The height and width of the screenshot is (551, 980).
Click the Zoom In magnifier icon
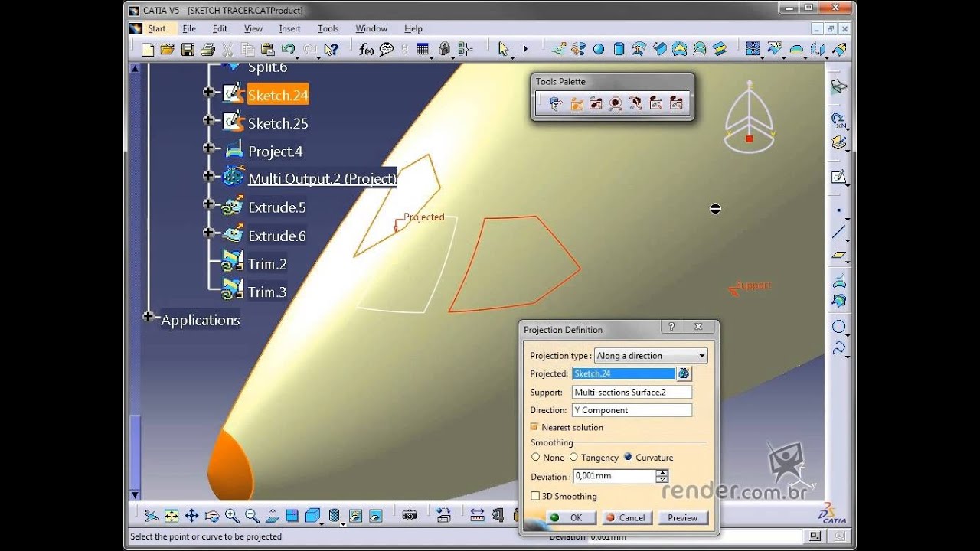coord(232,516)
